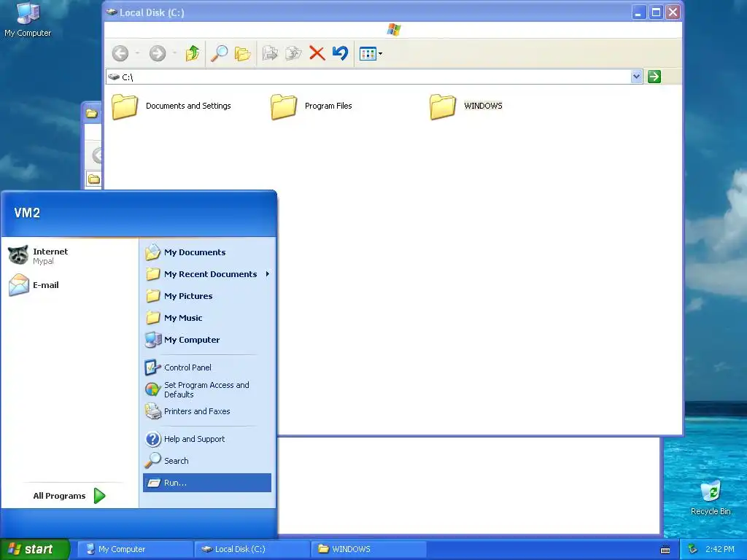The height and width of the screenshot is (560, 747).
Task: Open the Search magnifier in toolbar
Action: pos(219,53)
